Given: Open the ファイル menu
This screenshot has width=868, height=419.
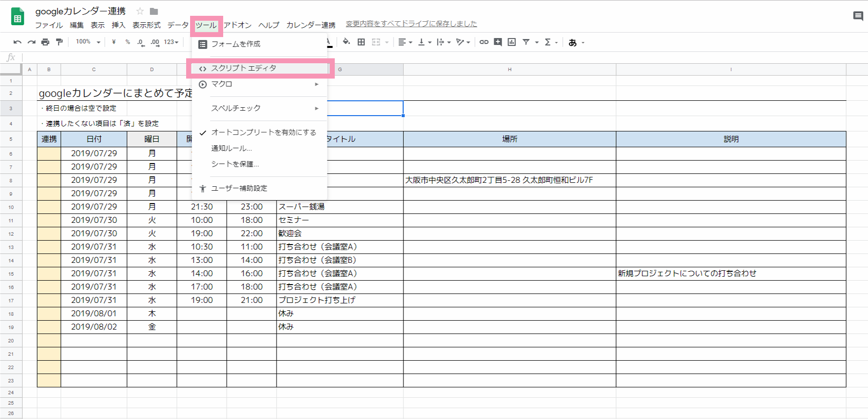Looking at the screenshot, I should point(49,25).
